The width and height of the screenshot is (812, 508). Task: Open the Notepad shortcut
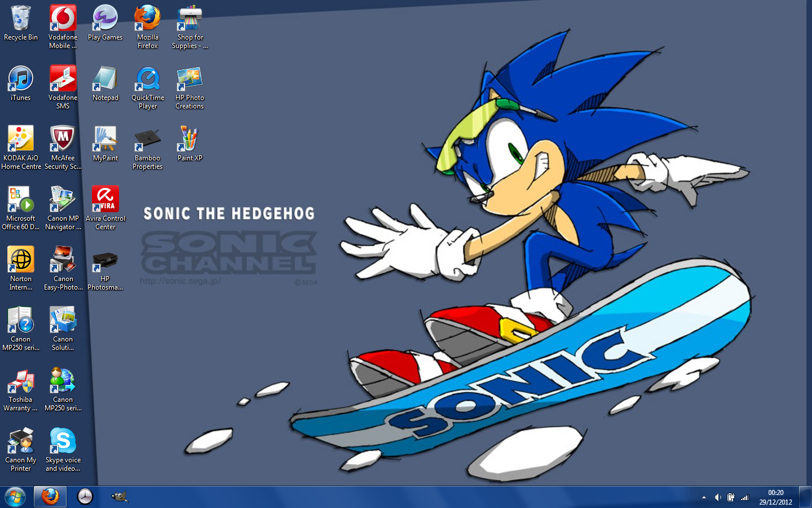tap(105, 84)
